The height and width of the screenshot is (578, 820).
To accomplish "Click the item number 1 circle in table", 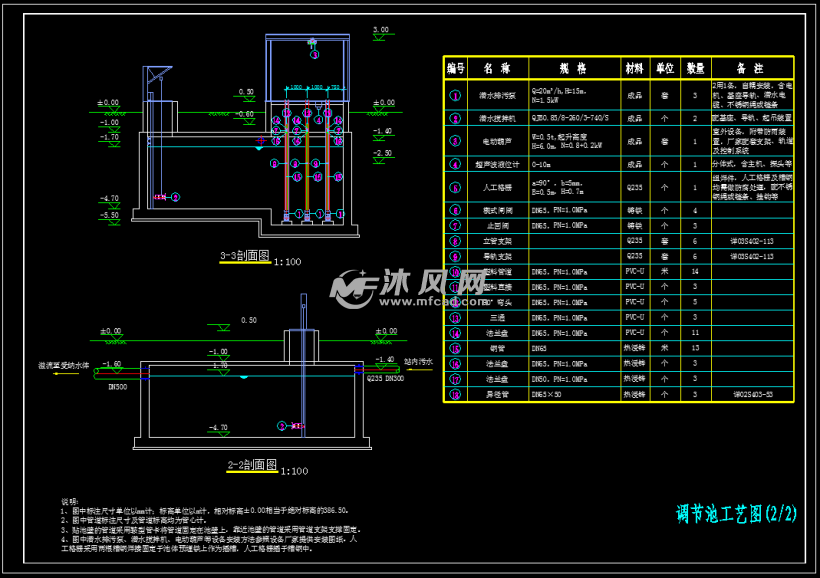I will tap(455, 96).
